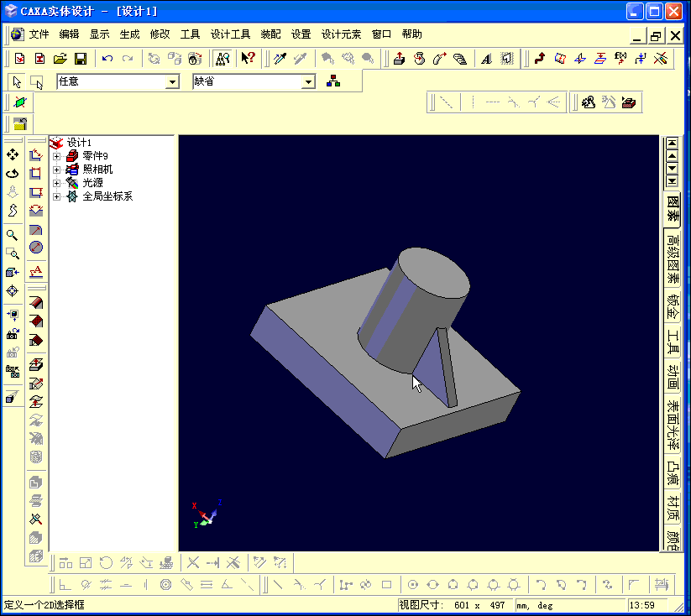Click the triball positioning green icon
The height and width of the screenshot is (616, 691).
point(20,102)
